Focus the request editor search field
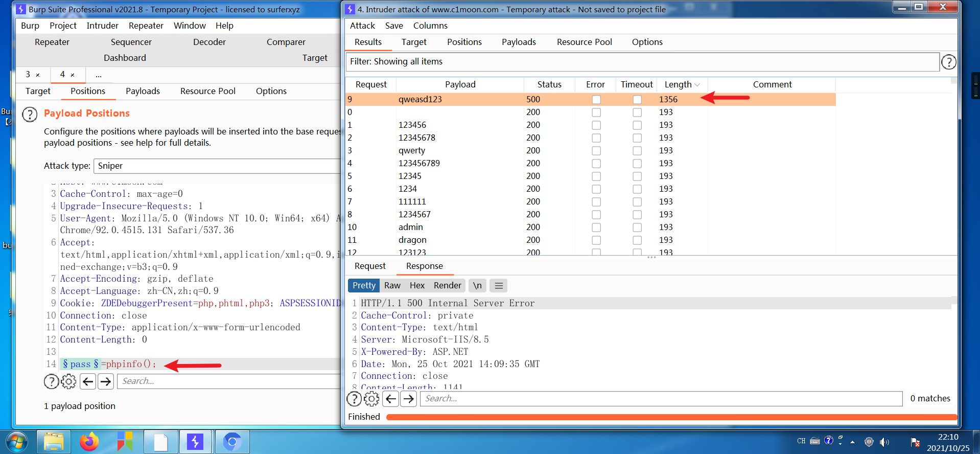 pyautogui.click(x=229, y=381)
